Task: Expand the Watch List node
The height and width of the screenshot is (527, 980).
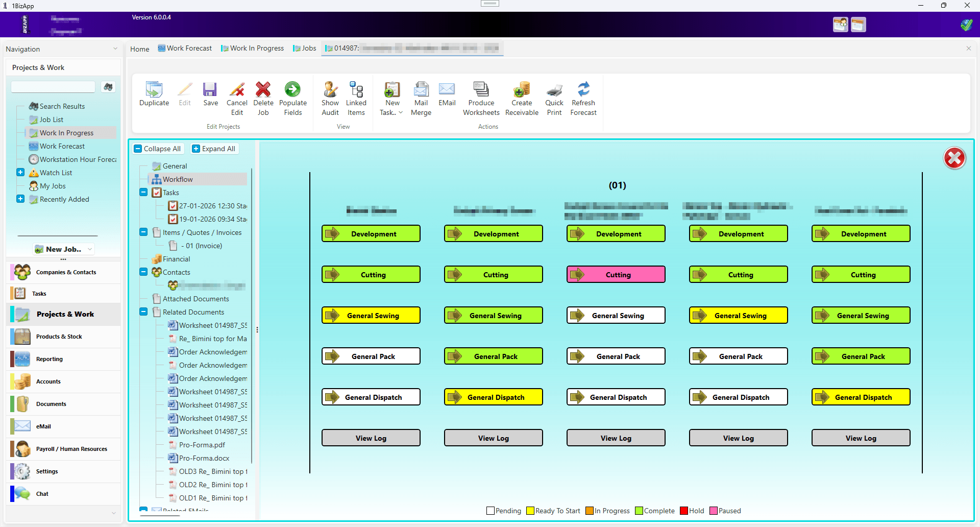Action: point(20,173)
